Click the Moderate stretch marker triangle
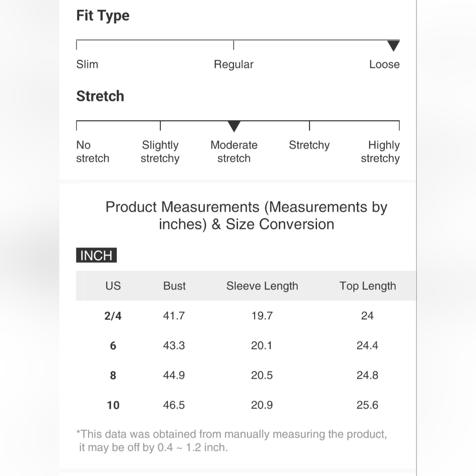Viewport: 476px width, 476px height. [x=234, y=126]
